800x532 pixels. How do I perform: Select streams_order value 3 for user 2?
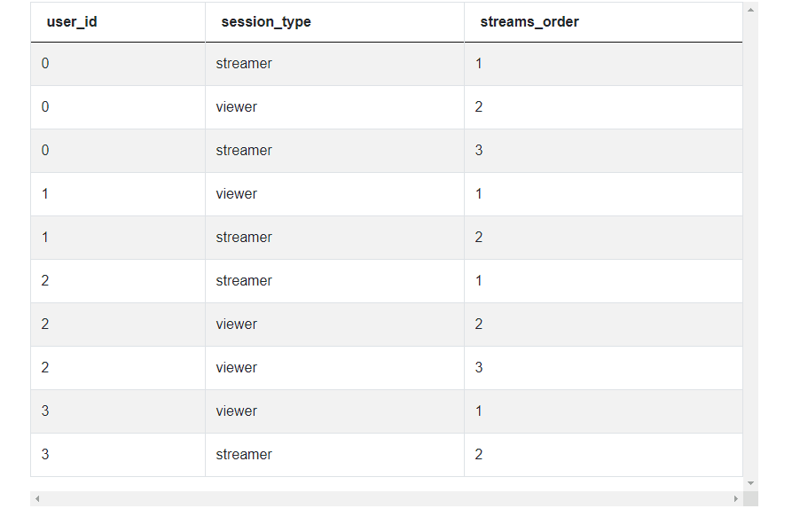click(479, 368)
